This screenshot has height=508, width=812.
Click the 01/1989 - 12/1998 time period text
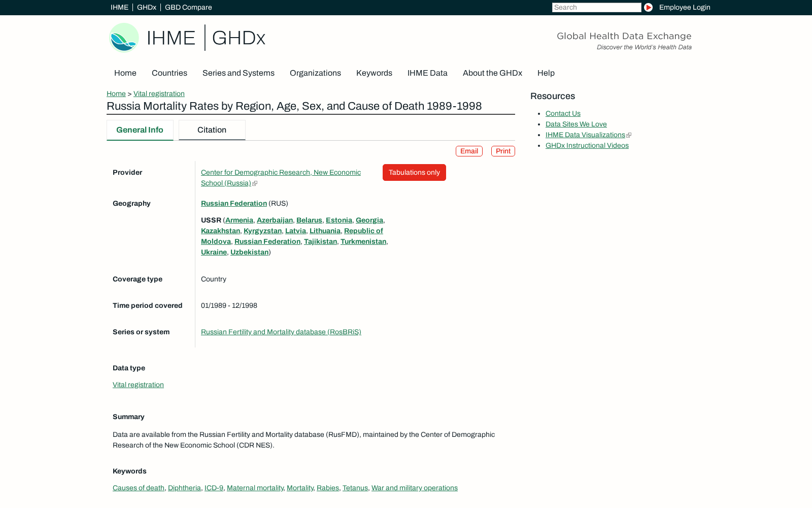[229, 306]
